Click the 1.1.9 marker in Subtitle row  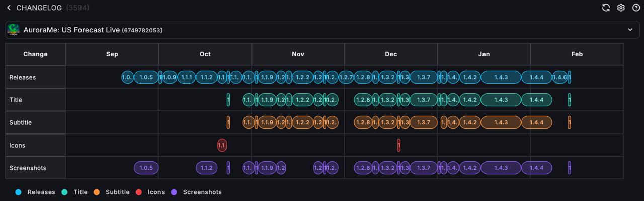[x=267, y=122]
